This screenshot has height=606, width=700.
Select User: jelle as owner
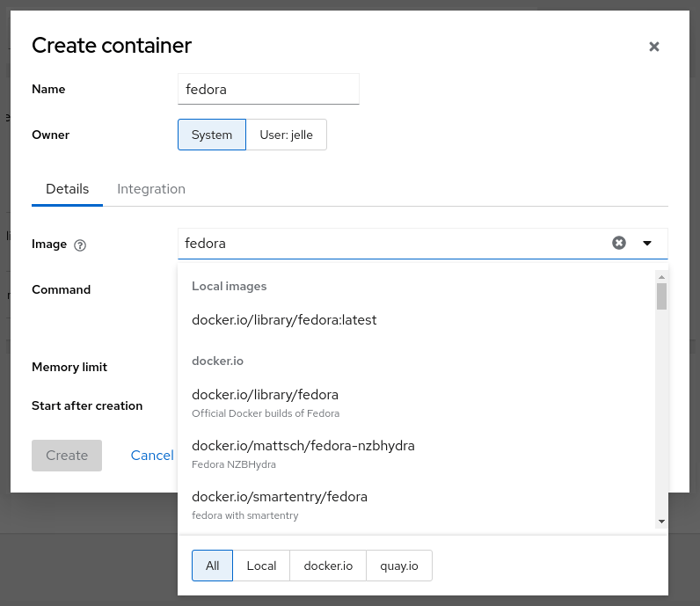coord(286,135)
